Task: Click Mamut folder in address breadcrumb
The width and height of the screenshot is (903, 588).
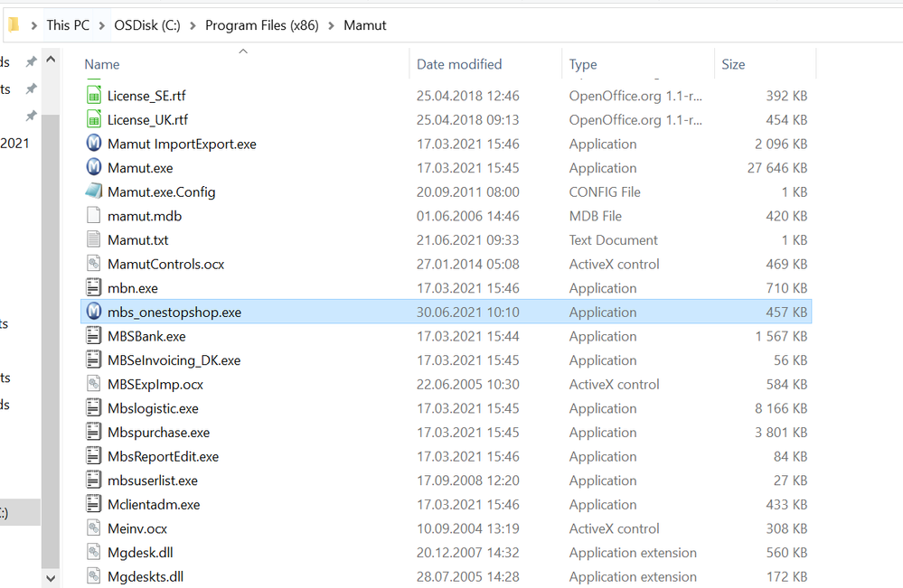Action: [364, 25]
